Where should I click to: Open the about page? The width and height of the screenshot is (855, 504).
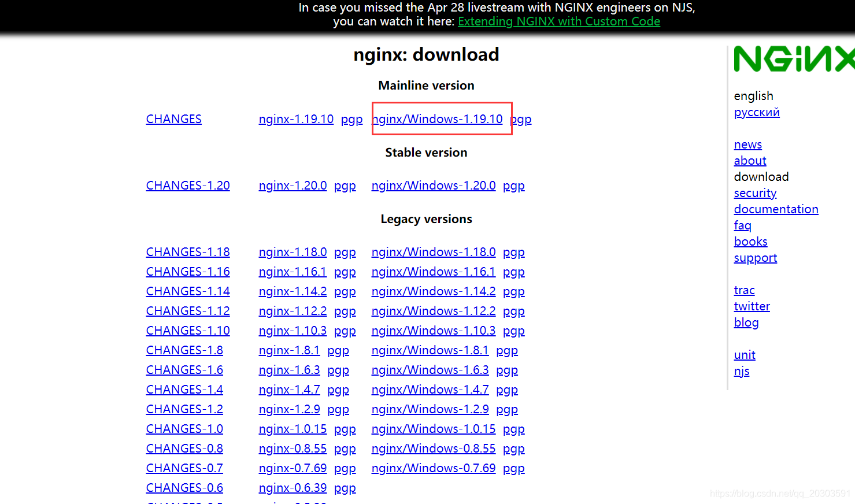click(x=750, y=161)
